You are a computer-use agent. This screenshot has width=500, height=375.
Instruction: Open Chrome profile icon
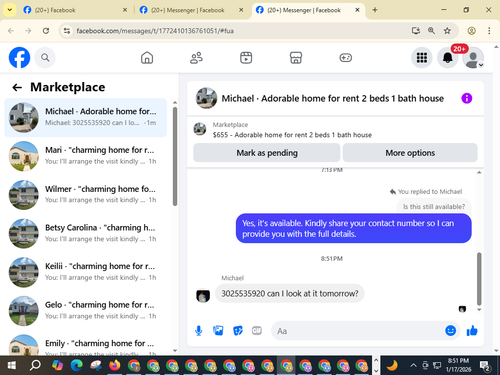pos(471,31)
